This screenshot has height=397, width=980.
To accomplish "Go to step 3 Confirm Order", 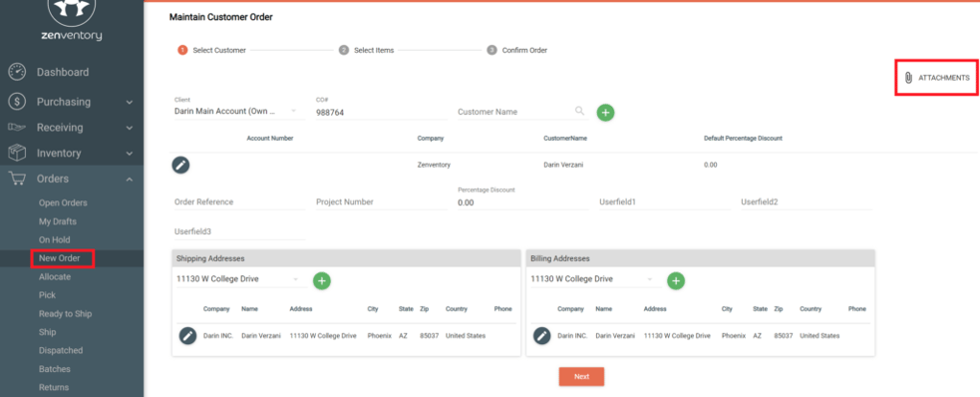I will (516, 50).
